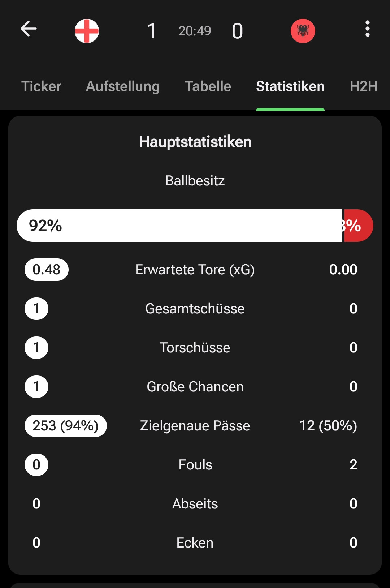Tap the red Albania possession segment
The width and height of the screenshot is (390, 588).
pos(358,226)
